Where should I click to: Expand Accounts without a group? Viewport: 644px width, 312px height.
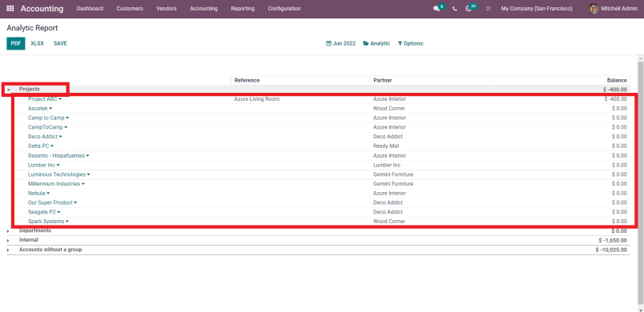8,250
